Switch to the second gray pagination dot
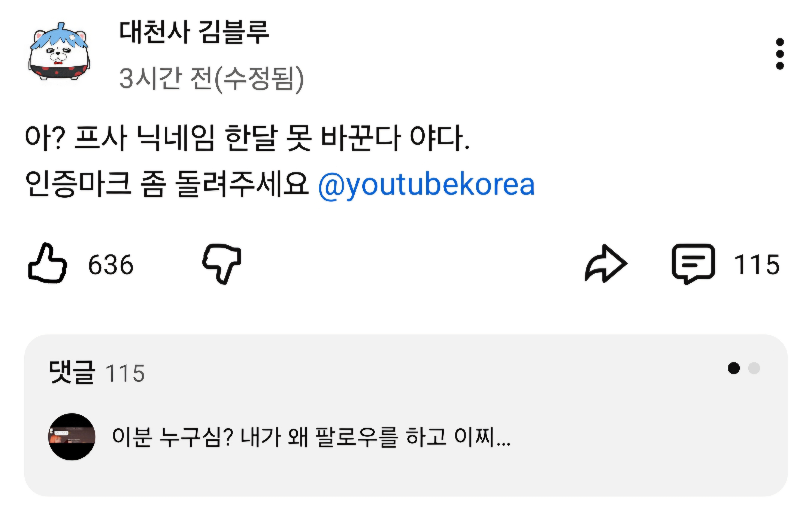 coord(754,368)
